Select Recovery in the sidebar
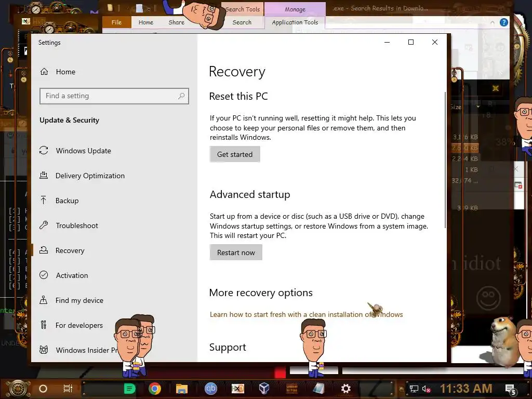The height and width of the screenshot is (399, 532). pyautogui.click(x=70, y=250)
